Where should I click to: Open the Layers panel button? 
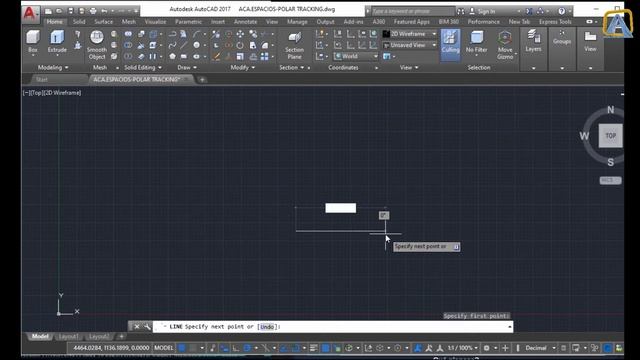533,42
